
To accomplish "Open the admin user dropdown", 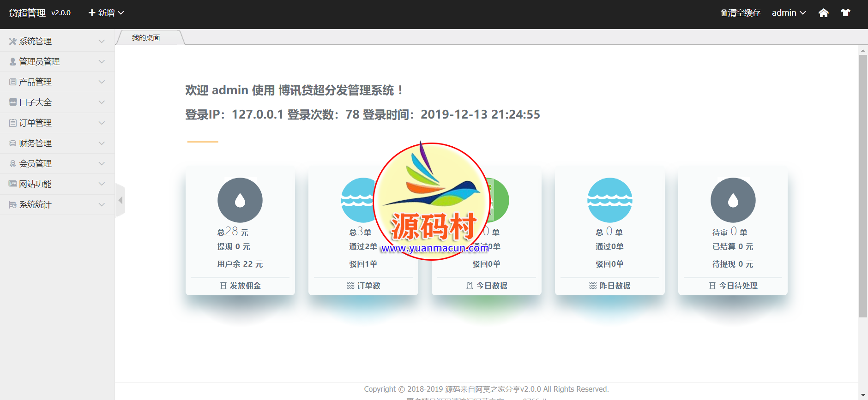I will coord(789,13).
